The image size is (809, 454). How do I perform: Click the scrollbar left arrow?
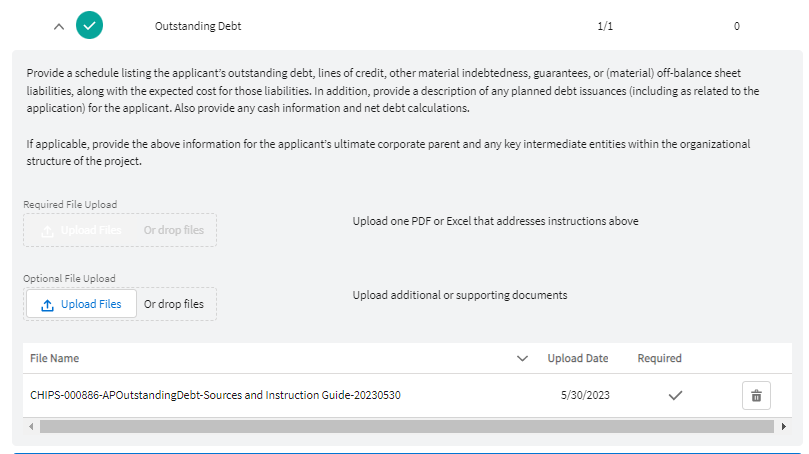(x=32, y=426)
